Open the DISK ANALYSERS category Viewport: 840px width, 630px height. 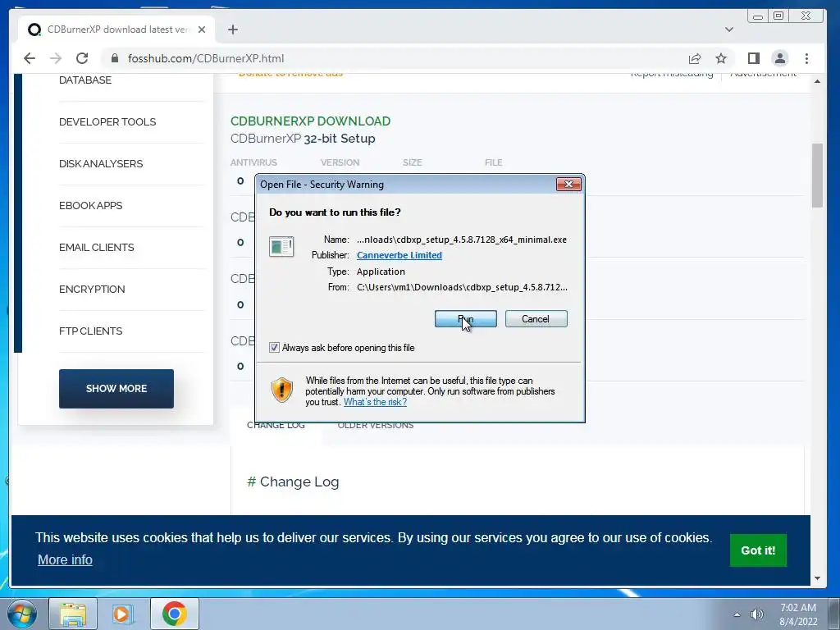101,163
